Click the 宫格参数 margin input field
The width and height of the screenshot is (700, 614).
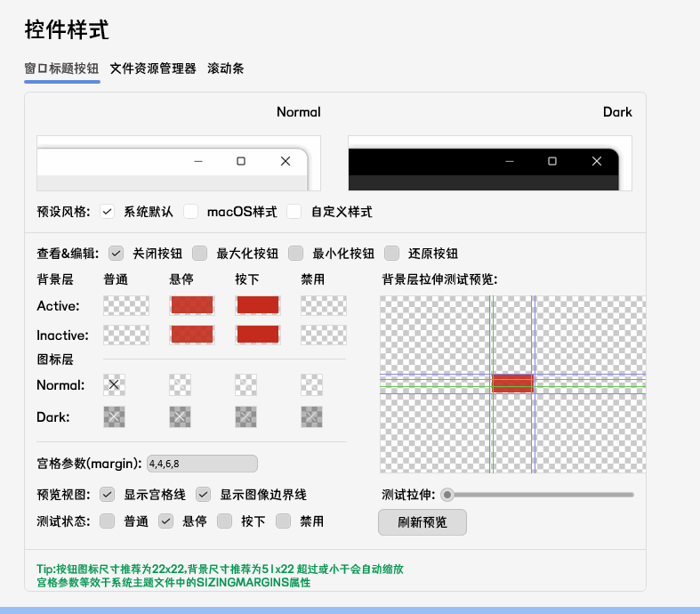(x=202, y=464)
